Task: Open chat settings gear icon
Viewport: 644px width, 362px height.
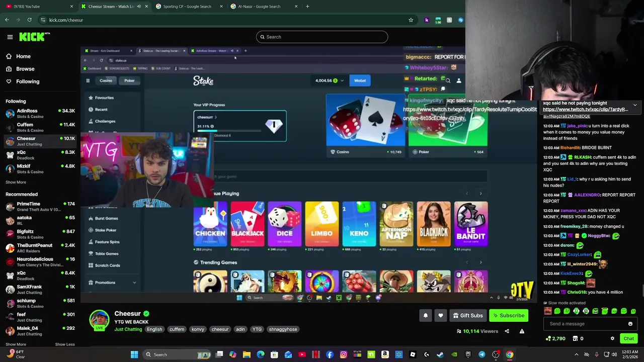Action: [612, 339]
